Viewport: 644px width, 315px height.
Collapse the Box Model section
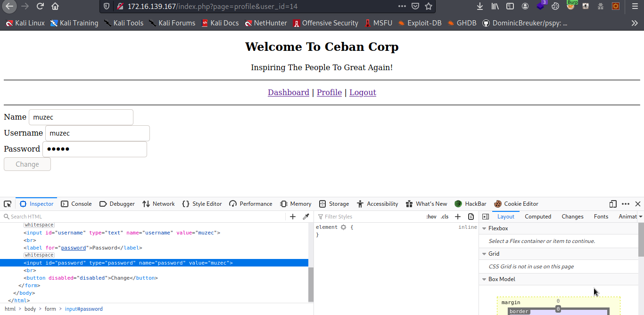(484, 279)
